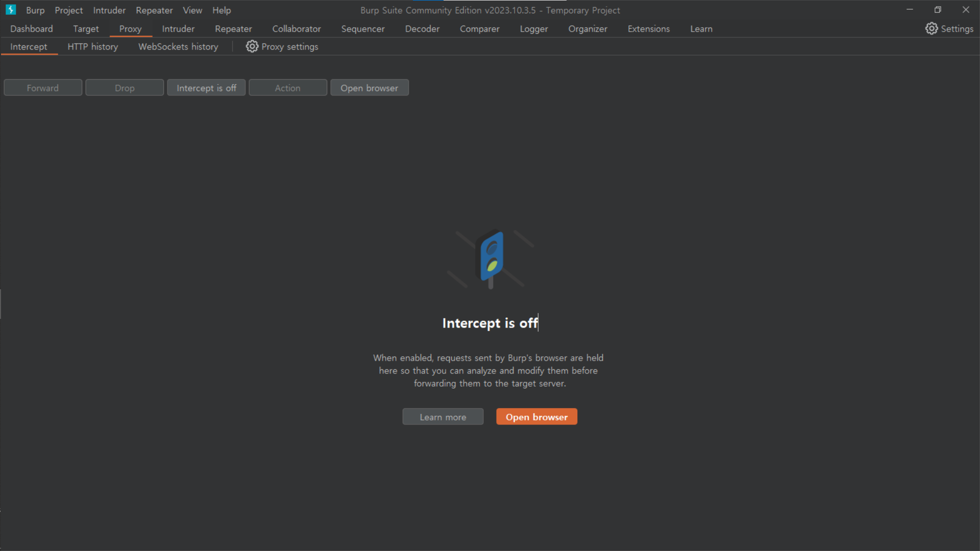Minimize the Burp Suite window

910,10
